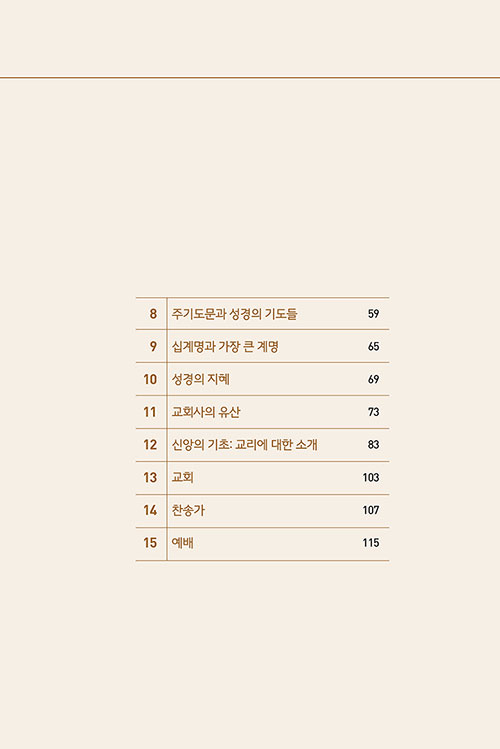Open chapter 14 title 찬송가
The image size is (500, 749).
(188, 510)
